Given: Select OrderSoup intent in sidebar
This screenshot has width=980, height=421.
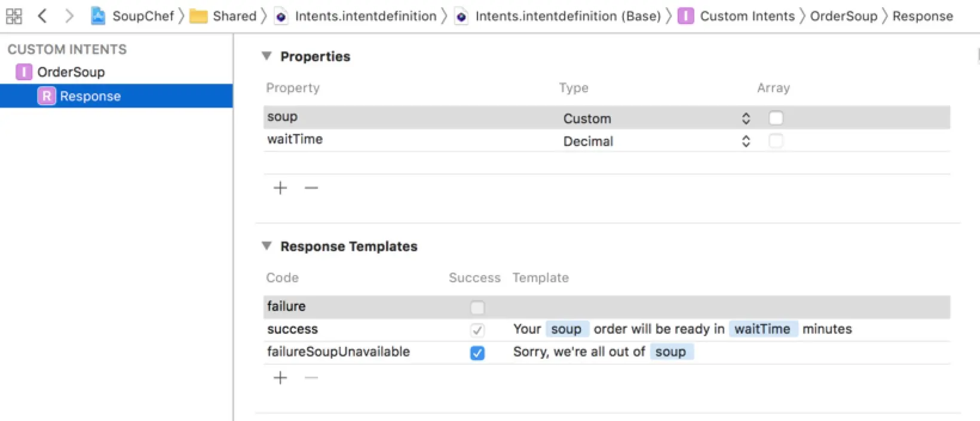Looking at the screenshot, I should pos(71,72).
